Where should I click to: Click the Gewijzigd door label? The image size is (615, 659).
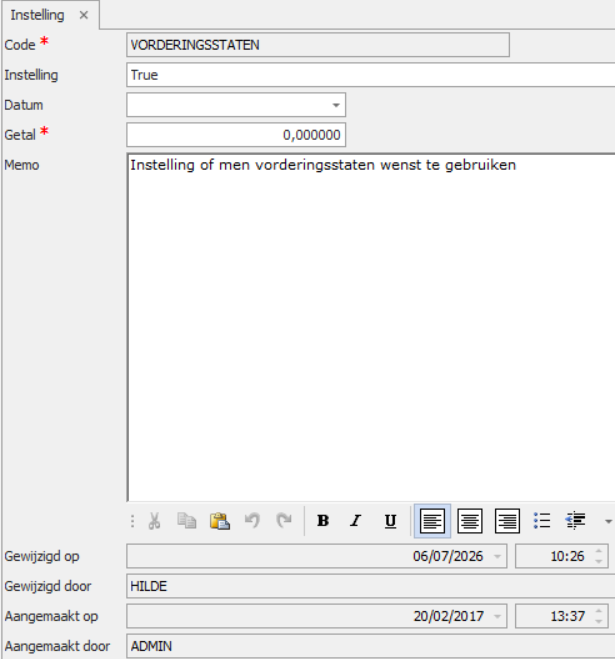[x=48, y=586]
